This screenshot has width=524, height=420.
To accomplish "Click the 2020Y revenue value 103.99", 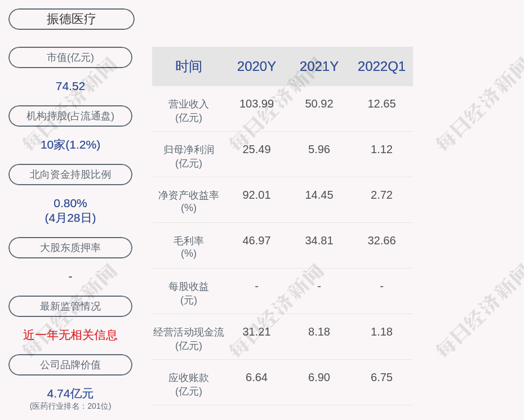I will pyautogui.click(x=257, y=104).
